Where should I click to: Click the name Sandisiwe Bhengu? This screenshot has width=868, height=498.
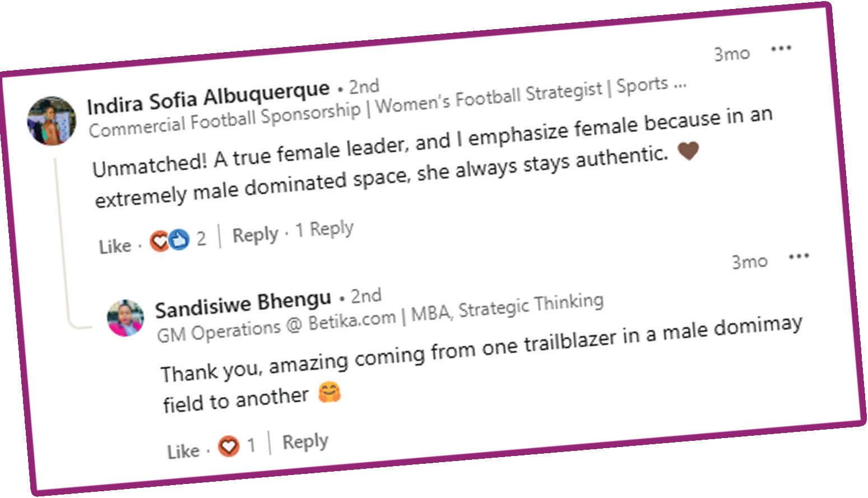click(243, 304)
